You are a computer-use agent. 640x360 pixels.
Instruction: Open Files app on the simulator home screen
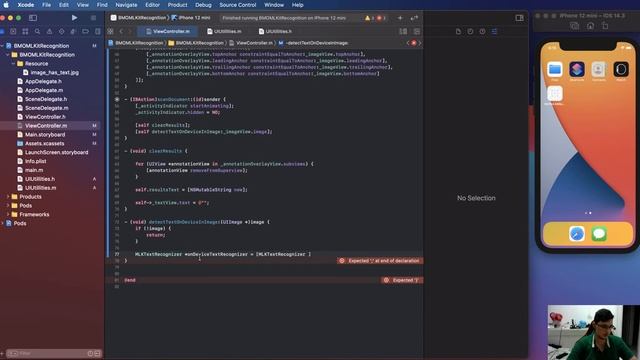pos(555,69)
